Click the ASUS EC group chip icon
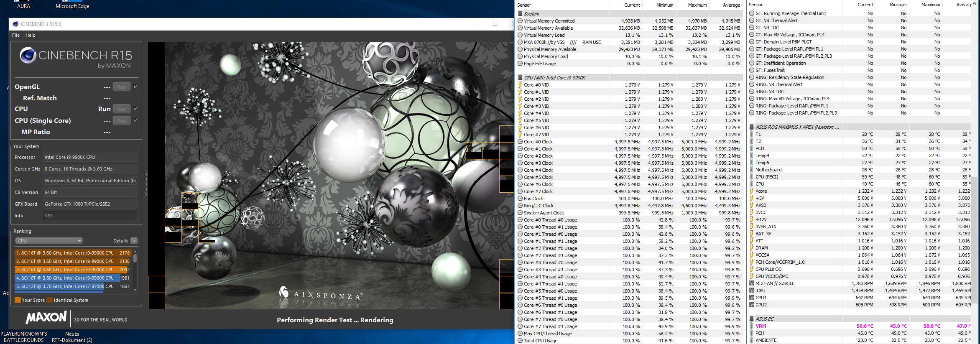Viewport: 980px width, 344px height. (752, 319)
